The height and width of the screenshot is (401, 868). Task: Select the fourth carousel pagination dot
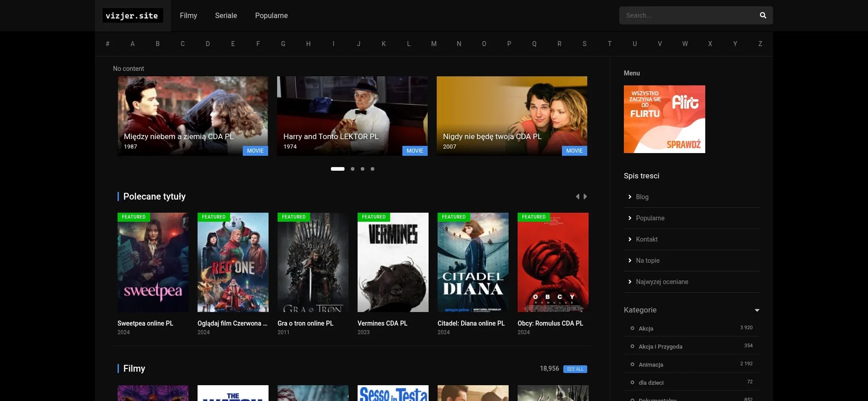click(373, 169)
